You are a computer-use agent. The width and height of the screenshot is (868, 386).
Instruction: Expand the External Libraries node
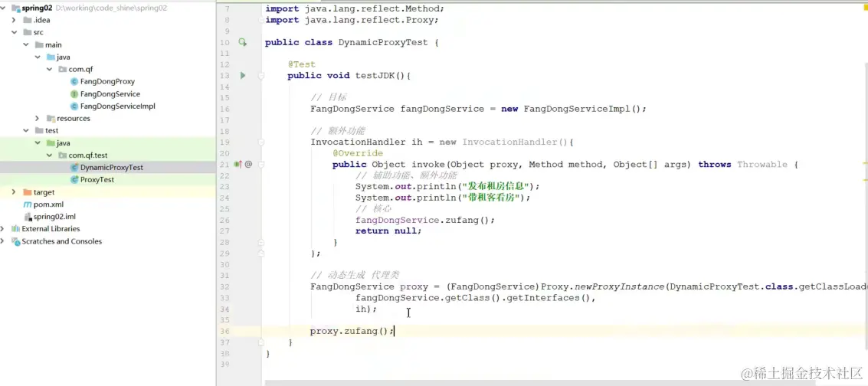point(3,229)
